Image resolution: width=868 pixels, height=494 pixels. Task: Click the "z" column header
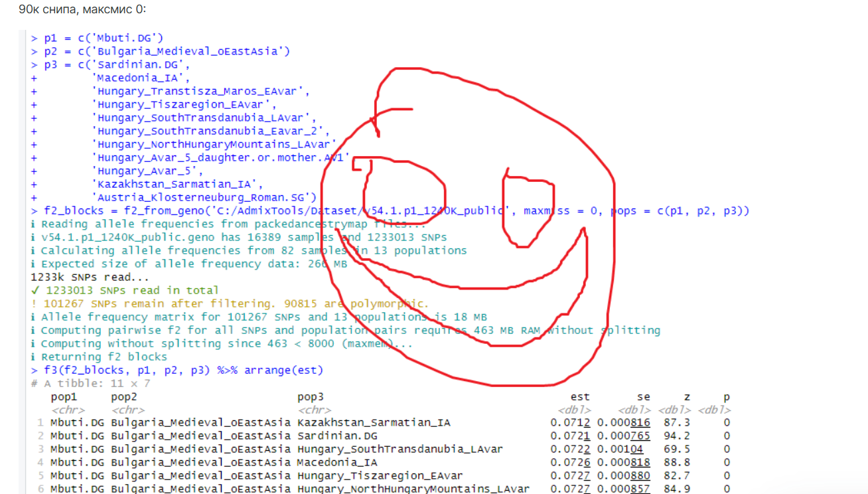point(687,397)
